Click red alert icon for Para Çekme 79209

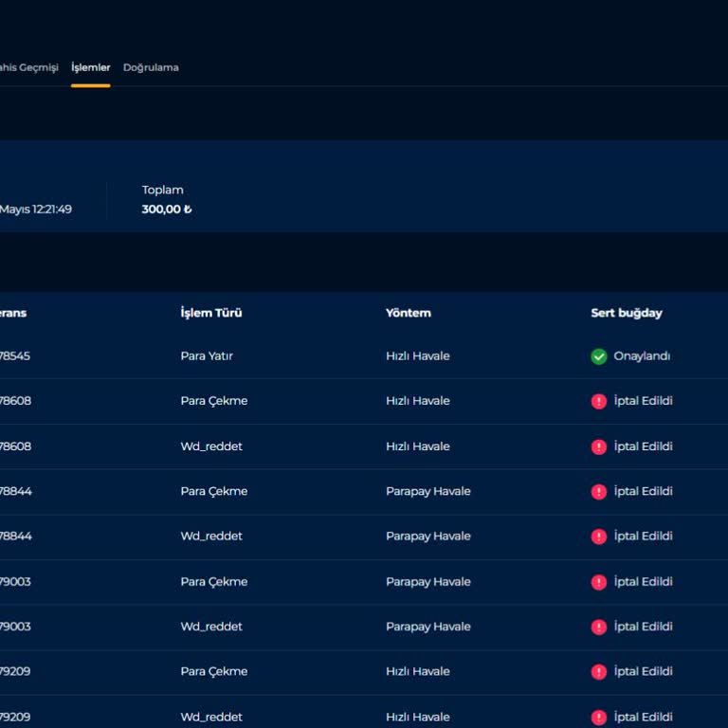click(x=598, y=671)
